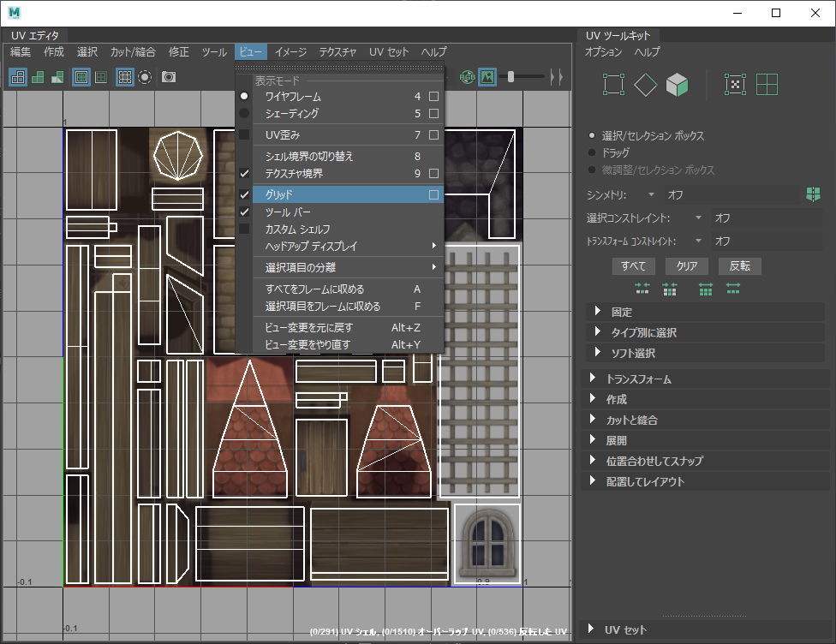Open the ヘッドアップ ディスプレイ submenu
The height and width of the screenshot is (644, 836).
click(339, 246)
